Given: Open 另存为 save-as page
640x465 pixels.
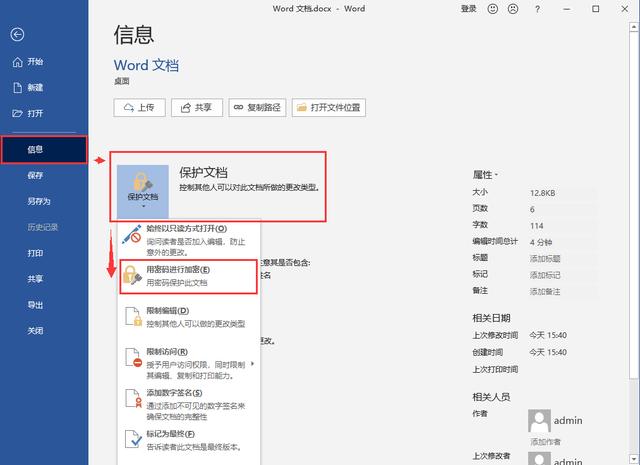Looking at the screenshot, I should pos(39,201).
